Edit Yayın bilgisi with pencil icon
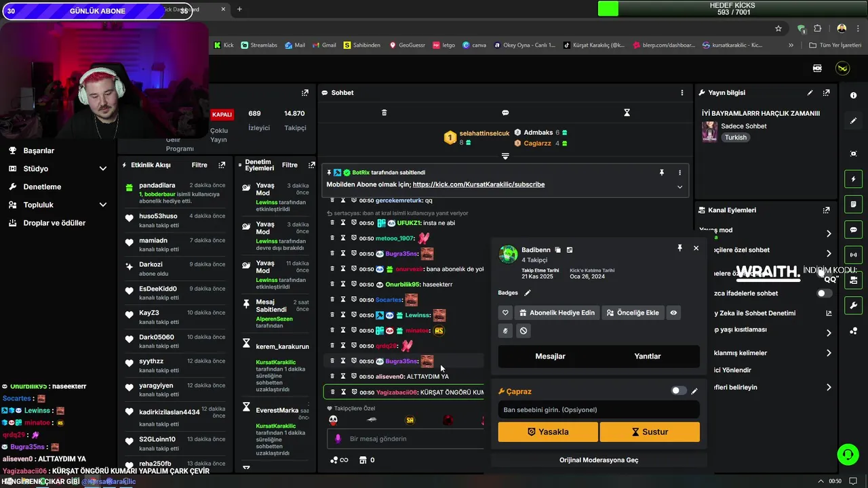Screen dimensions: 868x488 810,92
